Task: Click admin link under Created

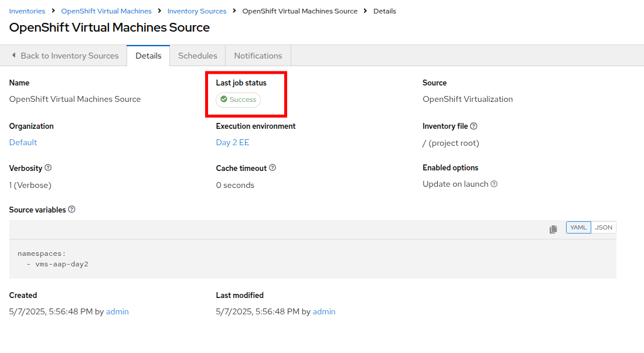Action: (x=117, y=311)
